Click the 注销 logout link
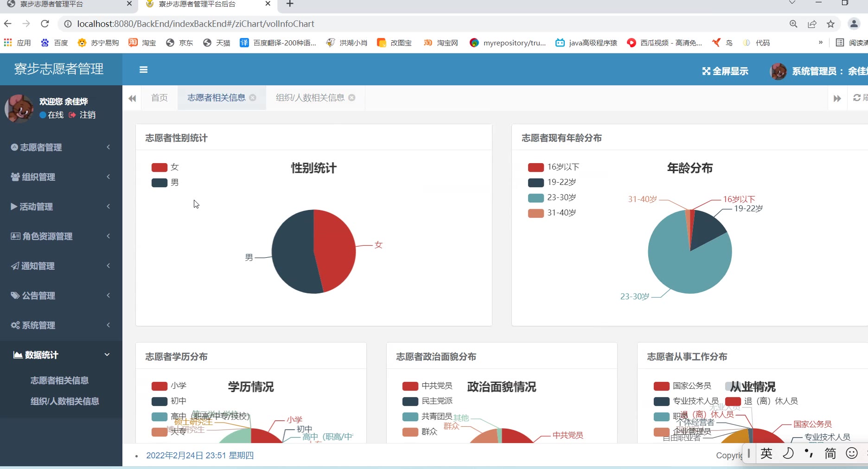The width and height of the screenshot is (868, 469). tap(83, 115)
